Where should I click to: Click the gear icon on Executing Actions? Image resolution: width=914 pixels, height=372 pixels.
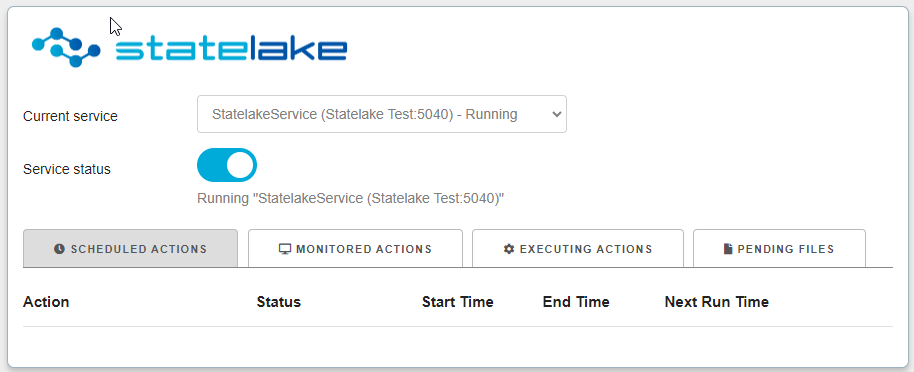(509, 249)
